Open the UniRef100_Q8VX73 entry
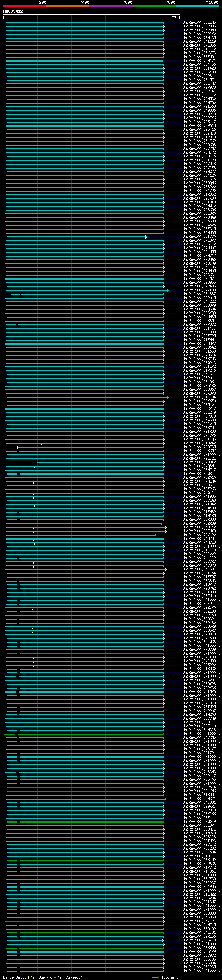 pyautogui.click(x=199, y=53)
